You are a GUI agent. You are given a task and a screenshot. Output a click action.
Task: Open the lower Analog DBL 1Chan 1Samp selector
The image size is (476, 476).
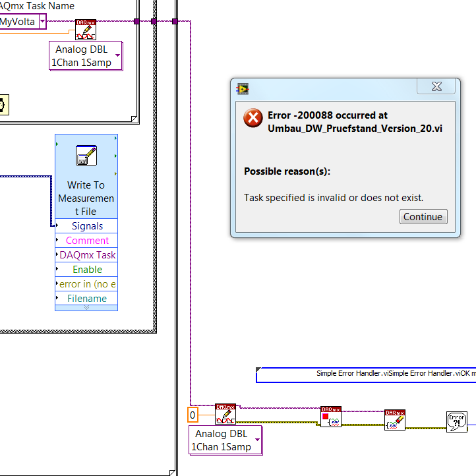[225, 440]
